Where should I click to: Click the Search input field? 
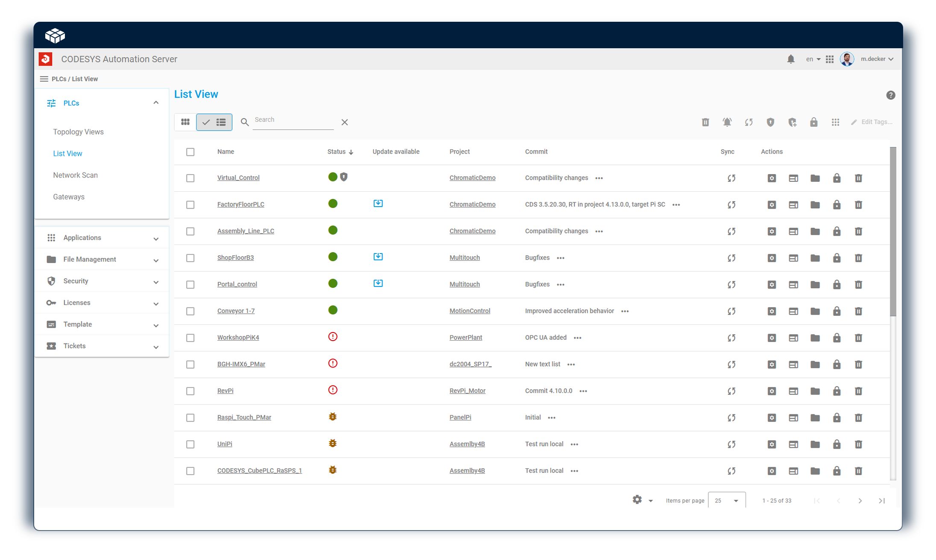coord(293,120)
